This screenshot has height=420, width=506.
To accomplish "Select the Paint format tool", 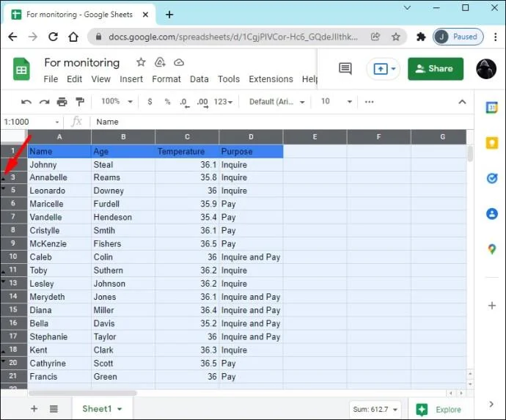I will point(80,102).
